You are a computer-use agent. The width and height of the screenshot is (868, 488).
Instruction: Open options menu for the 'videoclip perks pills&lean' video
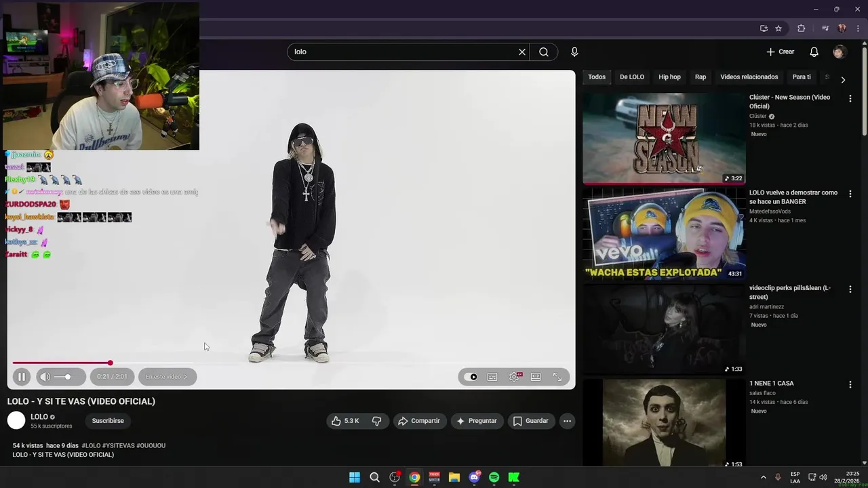pyautogui.click(x=850, y=289)
